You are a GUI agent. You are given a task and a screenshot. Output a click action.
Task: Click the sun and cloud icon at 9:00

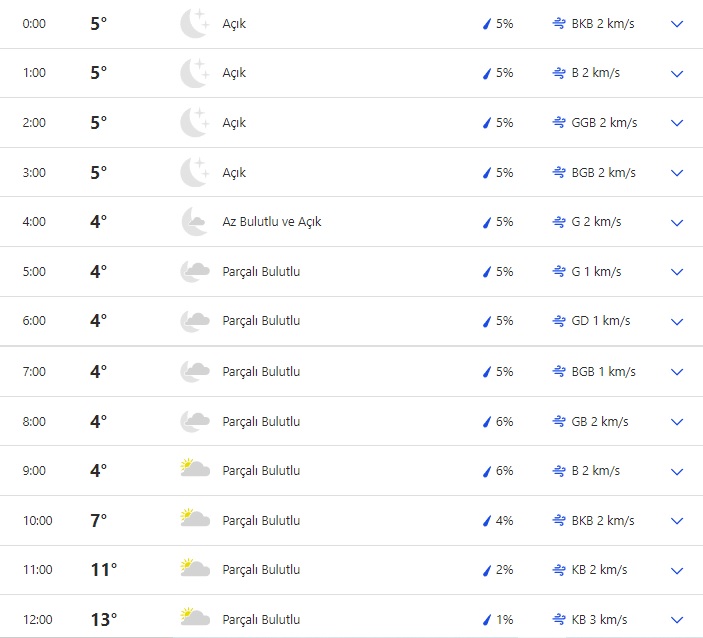coord(194,470)
